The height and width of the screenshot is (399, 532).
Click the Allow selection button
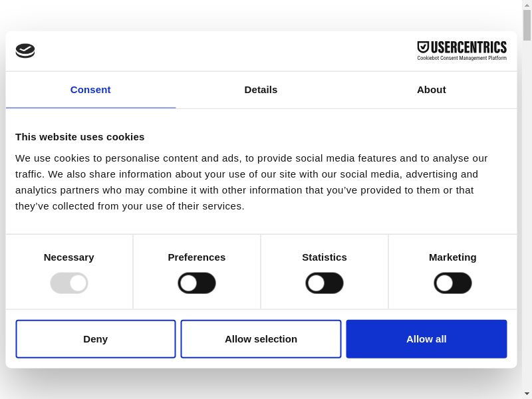pyautogui.click(x=261, y=339)
